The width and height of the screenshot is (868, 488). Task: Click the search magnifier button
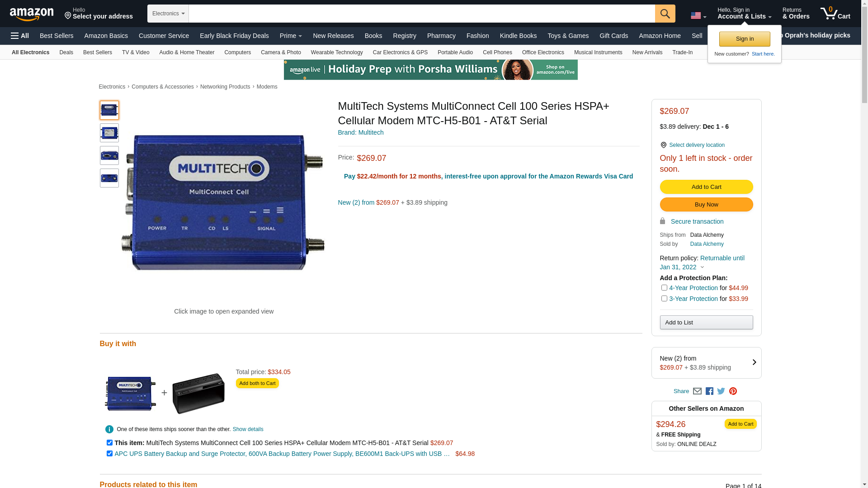point(665,14)
